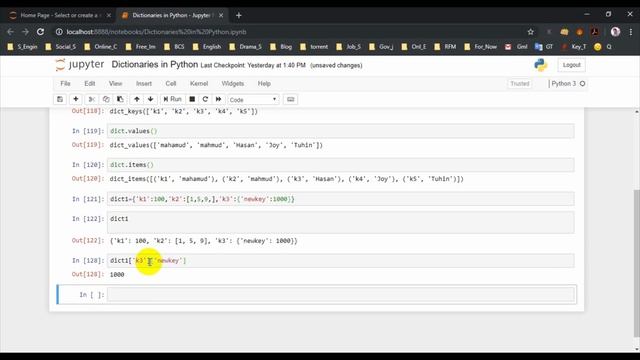Open the English bookmark folder

[x=207, y=47]
